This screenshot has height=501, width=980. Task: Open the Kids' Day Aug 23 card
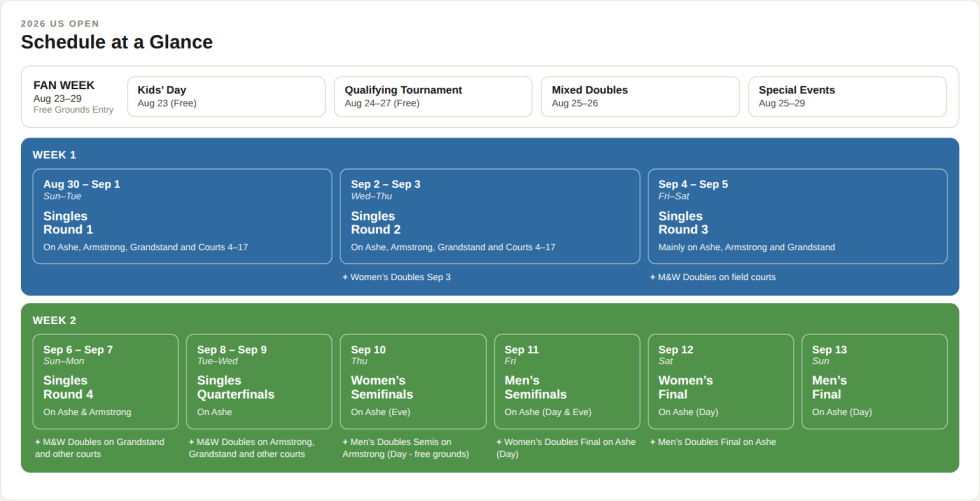[226, 97]
